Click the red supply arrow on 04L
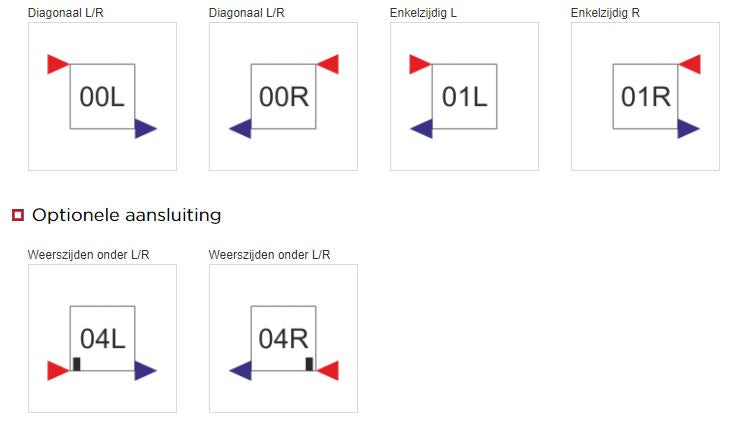 point(58,371)
